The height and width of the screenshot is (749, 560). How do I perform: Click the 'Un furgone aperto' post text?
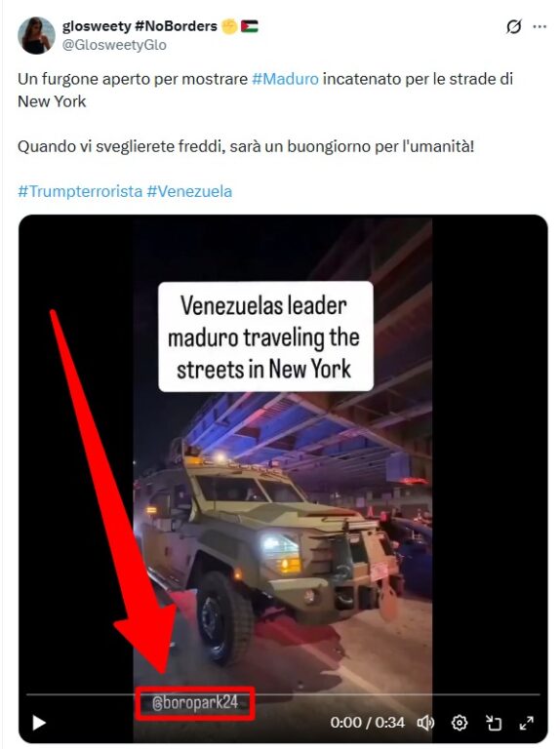(265, 91)
